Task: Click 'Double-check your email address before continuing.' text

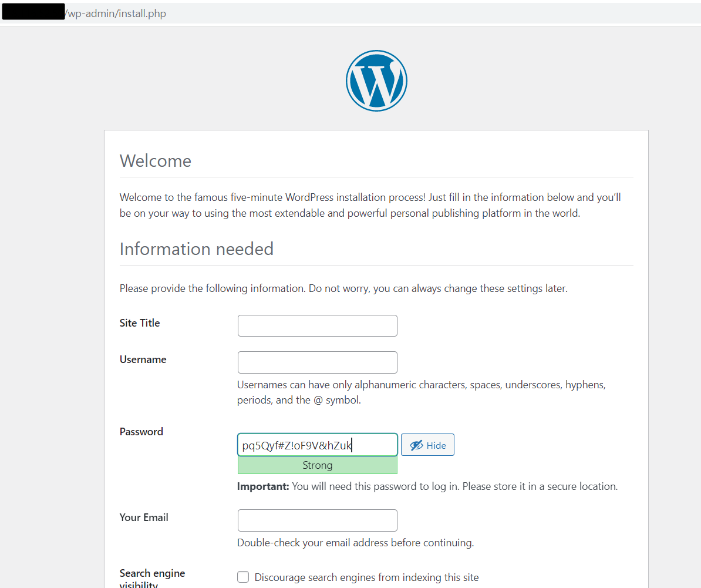Action: 355,543
